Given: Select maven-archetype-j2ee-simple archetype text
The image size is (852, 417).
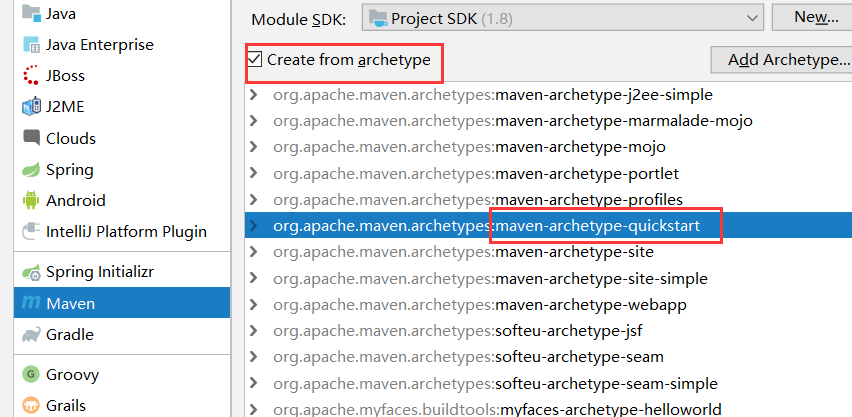Looking at the screenshot, I should point(604,95).
